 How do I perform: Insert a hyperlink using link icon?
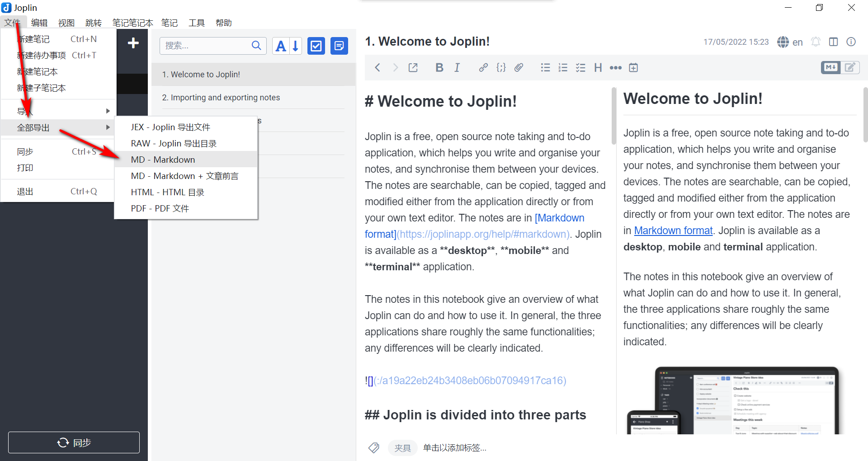(x=483, y=68)
